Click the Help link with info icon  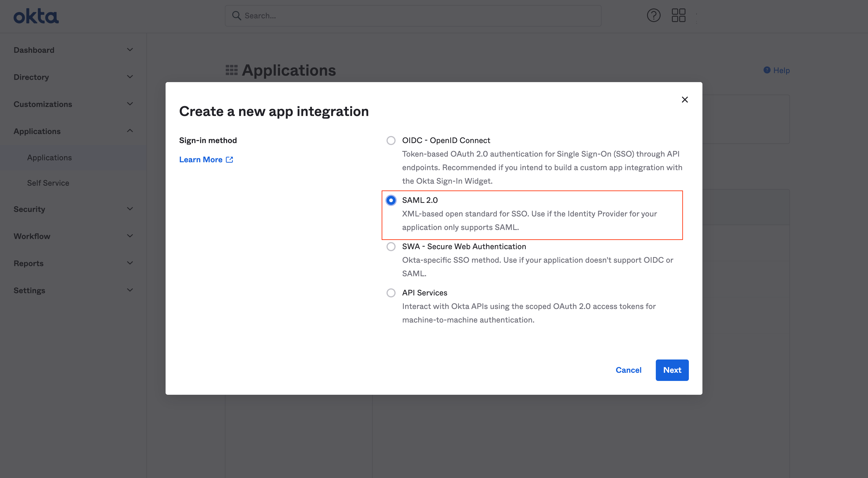pos(776,69)
